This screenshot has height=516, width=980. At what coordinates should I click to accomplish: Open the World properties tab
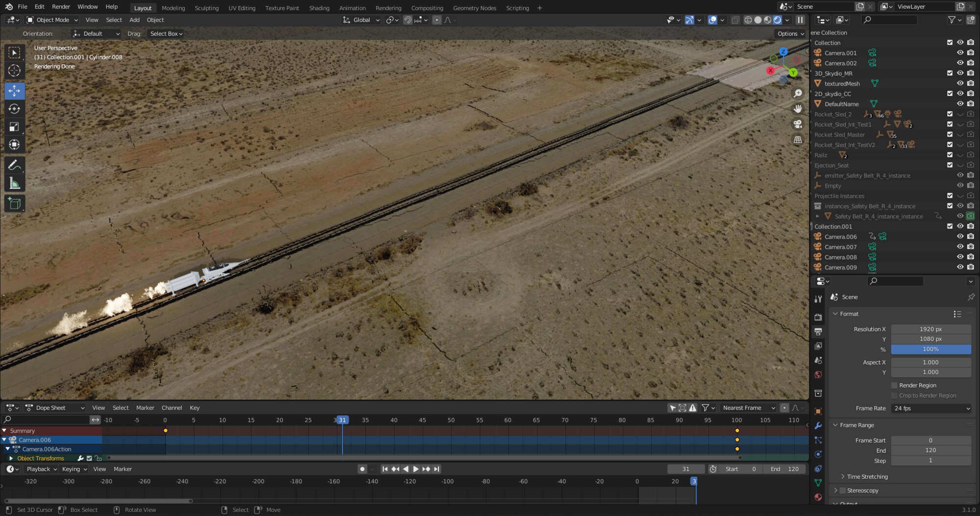(x=818, y=375)
